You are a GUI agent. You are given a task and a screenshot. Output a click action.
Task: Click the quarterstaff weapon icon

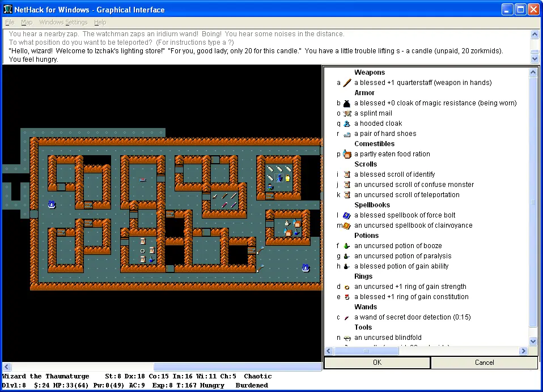347,83
